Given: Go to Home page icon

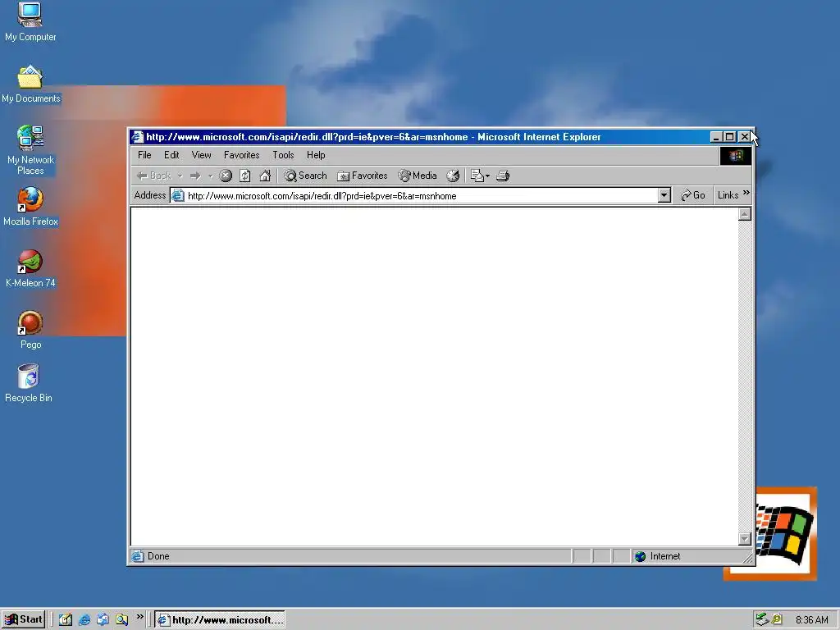Looking at the screenshot, I should (265, 176).
